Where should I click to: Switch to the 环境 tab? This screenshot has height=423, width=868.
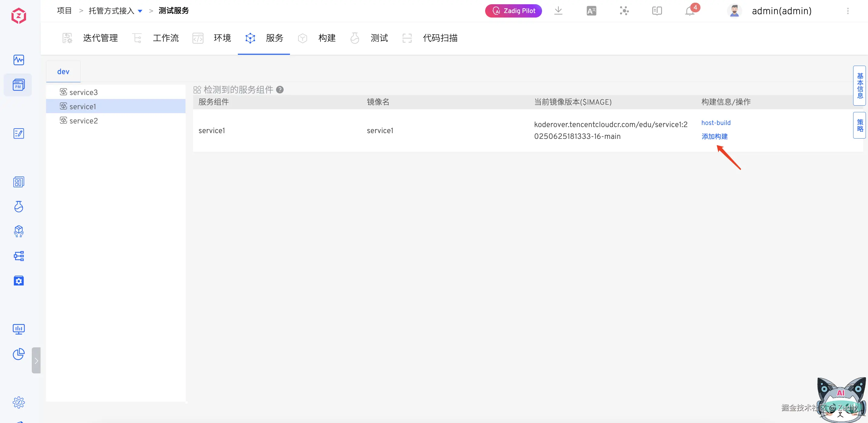tap(222, 38)
